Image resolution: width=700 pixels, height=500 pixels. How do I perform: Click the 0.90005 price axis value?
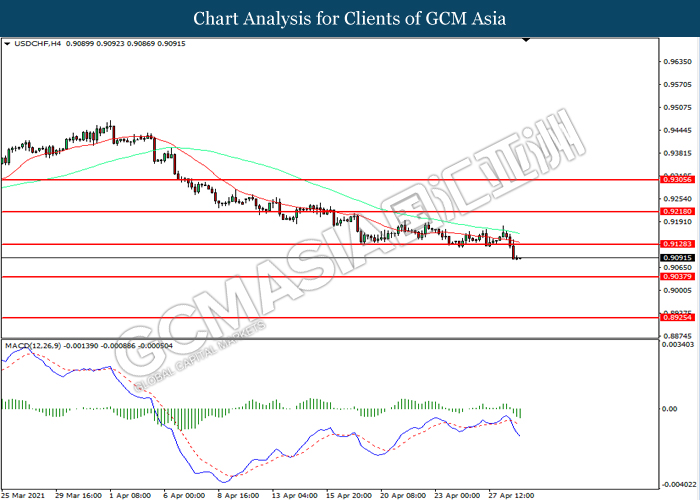pos(677,290)
